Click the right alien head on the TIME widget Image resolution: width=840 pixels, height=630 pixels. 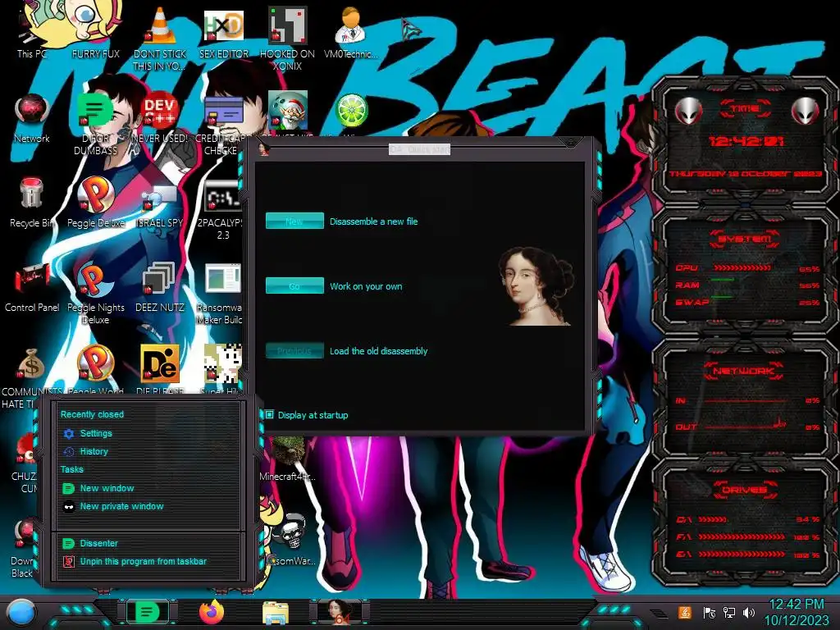click(805, 112)
